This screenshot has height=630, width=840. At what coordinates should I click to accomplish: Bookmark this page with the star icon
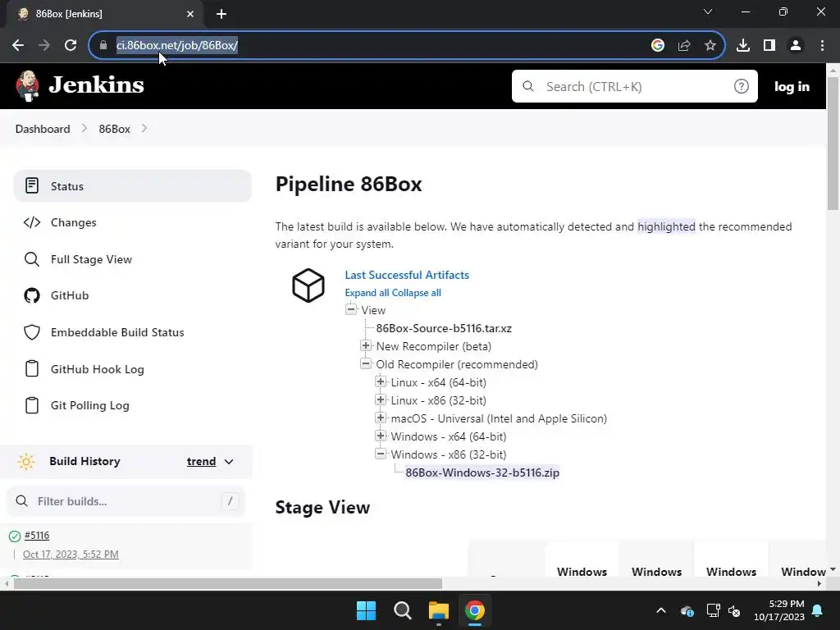[710, 46]
